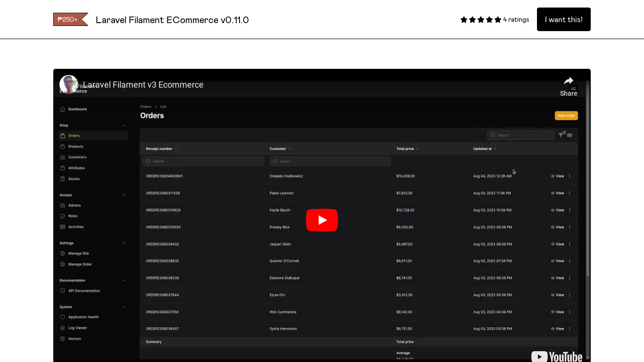Screen dimensions: 644x362
Task: Sort by the Updated at column
Action: click(485, 148)
